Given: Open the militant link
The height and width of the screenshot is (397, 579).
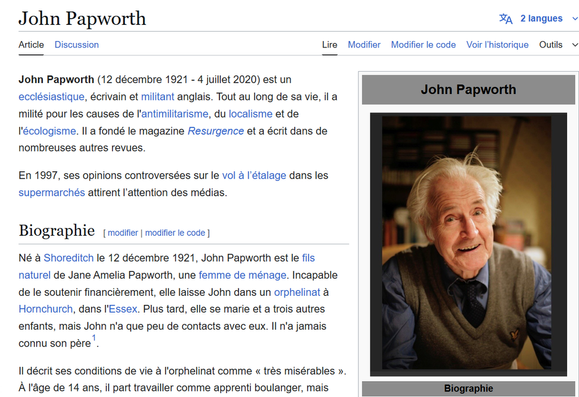Looking at the screenshot, I should tap(157, 97).
